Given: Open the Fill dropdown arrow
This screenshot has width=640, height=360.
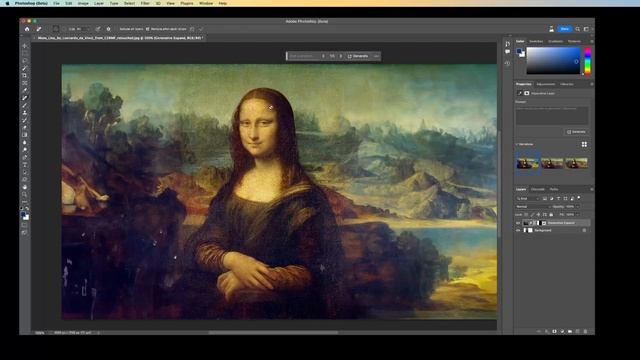Looking at the screenshot, I should click(x=578, y=214).
